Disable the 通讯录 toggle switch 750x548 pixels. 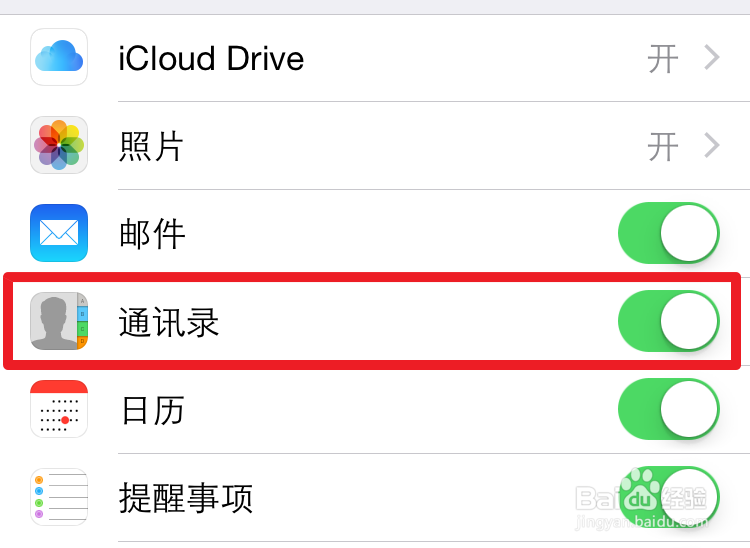(669, 321)
